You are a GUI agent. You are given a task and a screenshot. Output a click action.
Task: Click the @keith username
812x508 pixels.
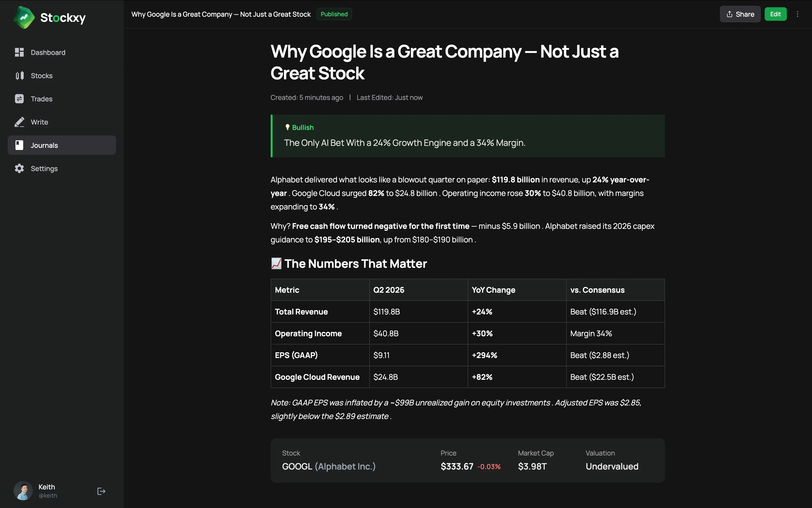48,496
